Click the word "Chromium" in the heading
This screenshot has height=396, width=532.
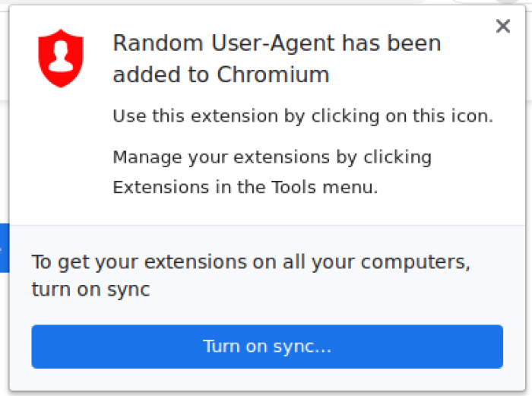tap(273, 75)
